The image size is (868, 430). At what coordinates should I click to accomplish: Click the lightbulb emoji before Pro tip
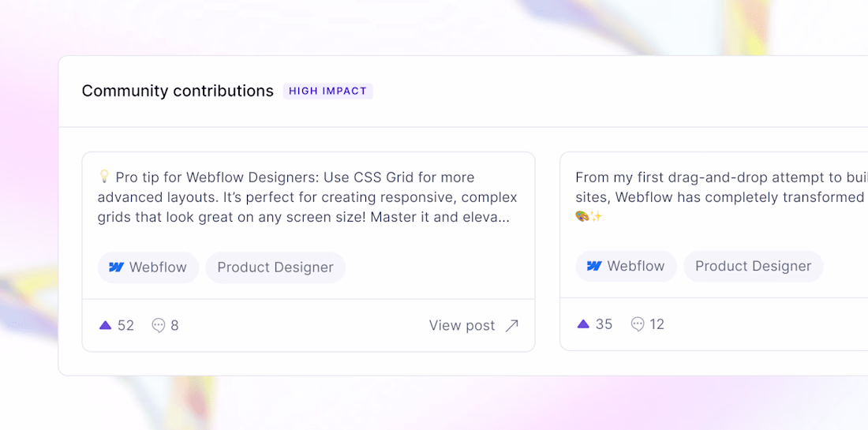point(104,177)
